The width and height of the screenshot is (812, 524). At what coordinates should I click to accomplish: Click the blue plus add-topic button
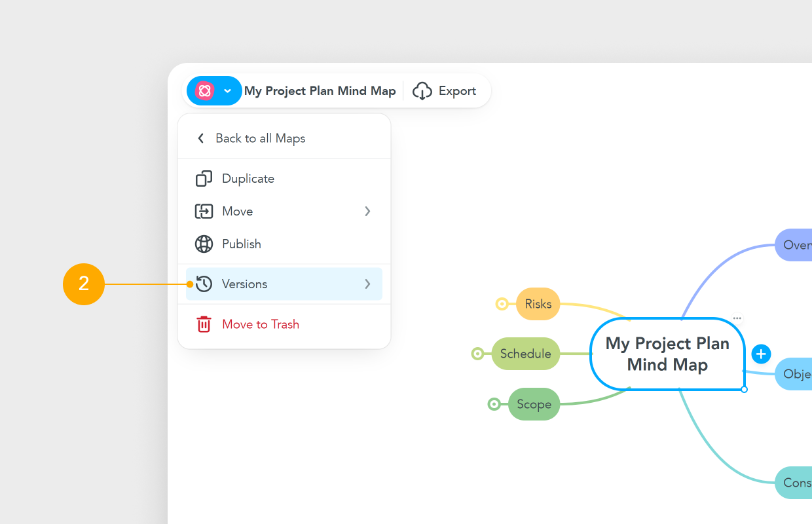760,354
